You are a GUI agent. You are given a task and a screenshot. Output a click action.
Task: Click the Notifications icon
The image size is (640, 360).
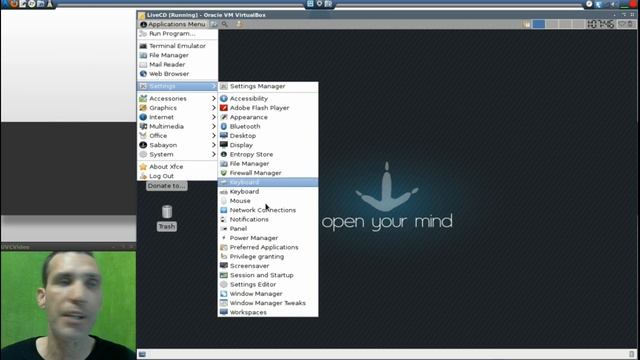[224, 219]
